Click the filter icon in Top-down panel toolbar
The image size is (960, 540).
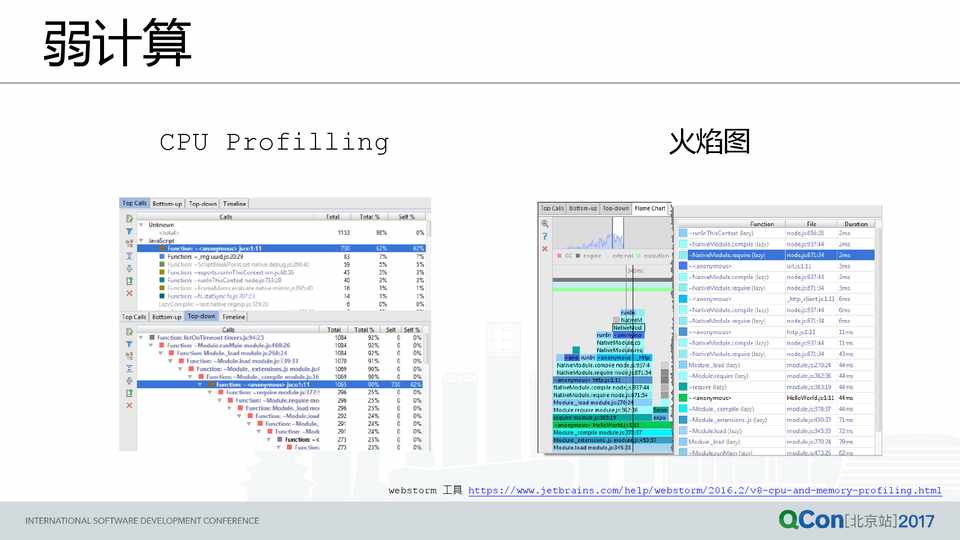click(129, 343)
